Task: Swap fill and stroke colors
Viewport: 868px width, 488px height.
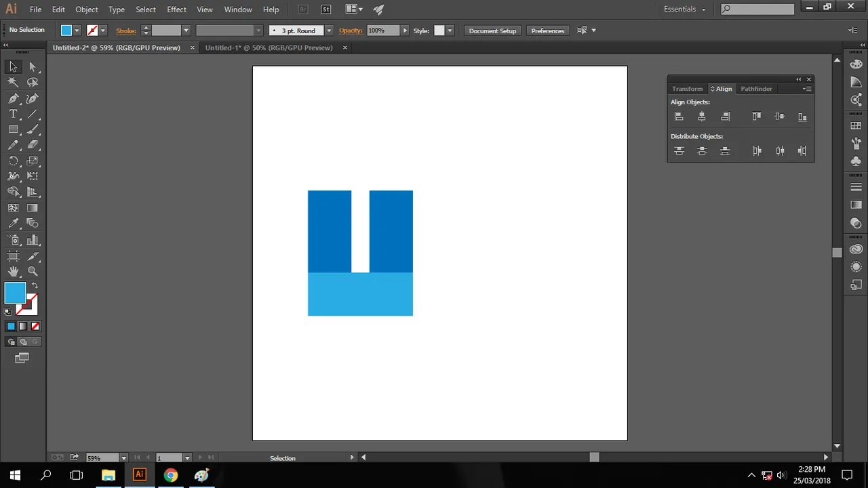Action: pyautogui.click(x=35, y=285)
